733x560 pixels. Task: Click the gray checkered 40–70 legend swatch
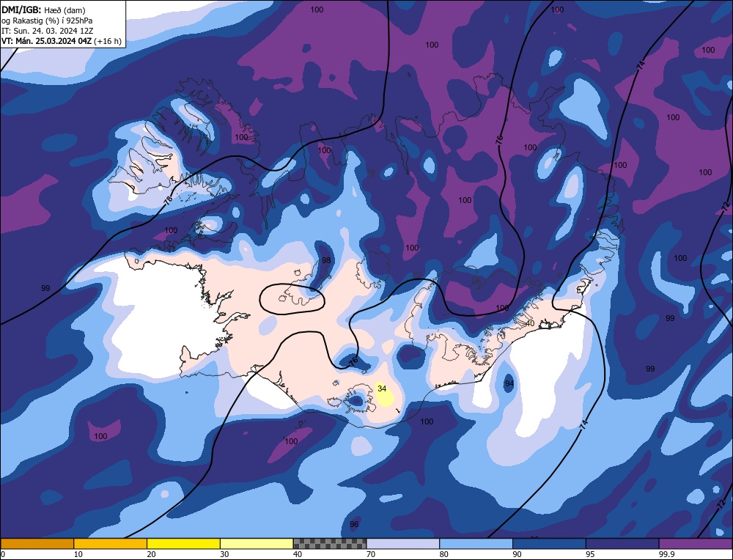pyautogui.click(x=330, y=543)
